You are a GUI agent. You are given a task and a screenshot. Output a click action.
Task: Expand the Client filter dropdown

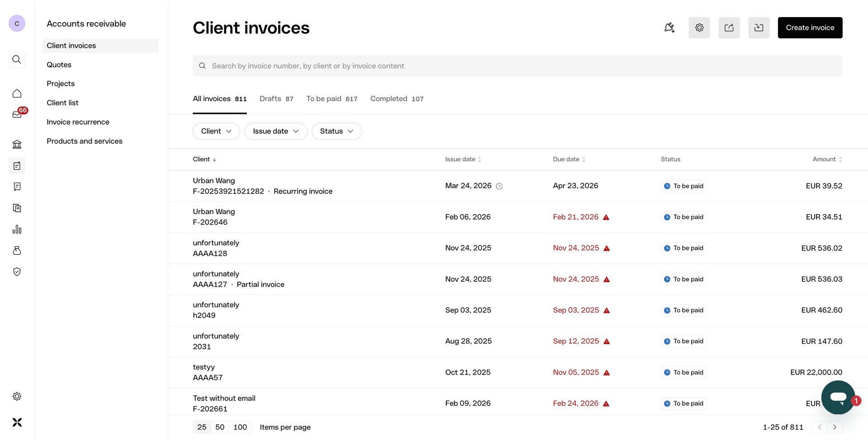pos(216,131)
